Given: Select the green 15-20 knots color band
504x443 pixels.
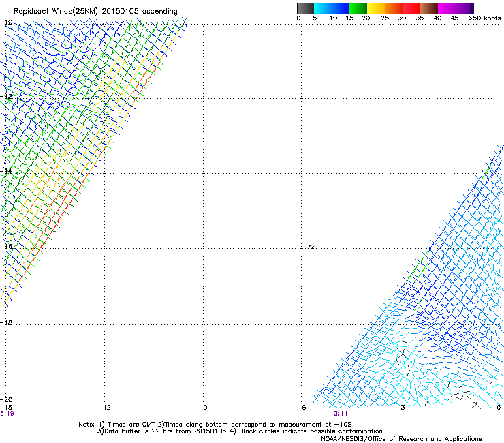Looking at the screenshot, I should click(358, 8).
